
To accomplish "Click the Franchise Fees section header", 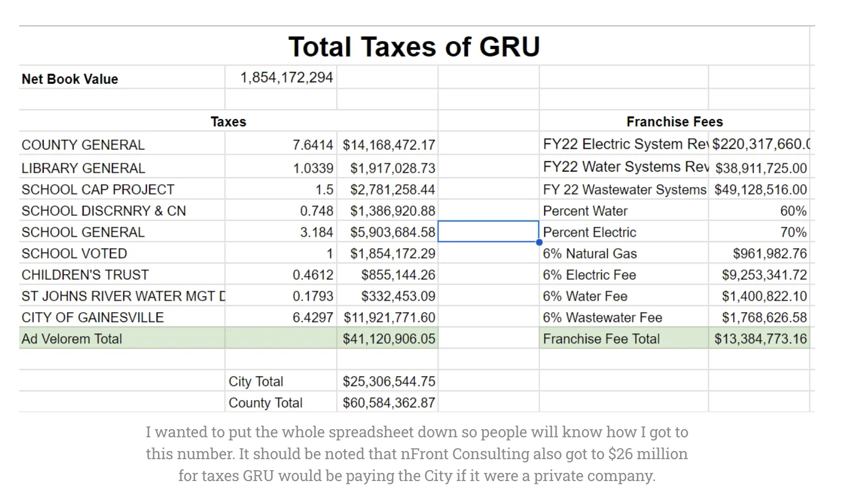I will 675,121.
